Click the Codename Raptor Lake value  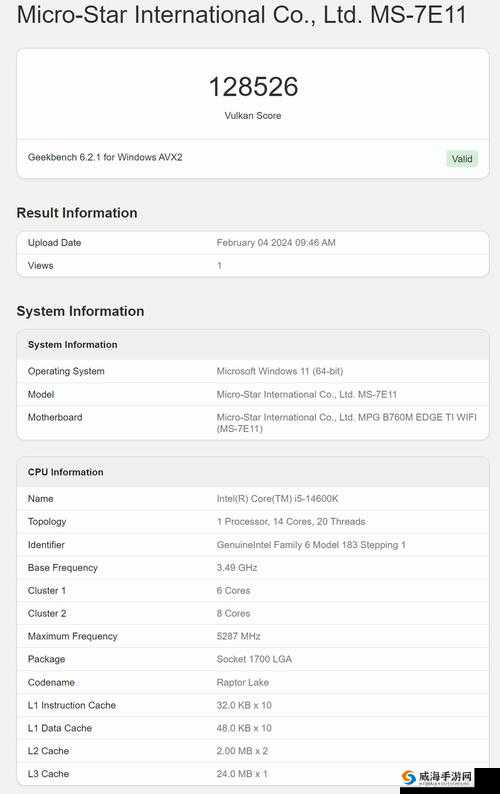[x=243, y=682]
